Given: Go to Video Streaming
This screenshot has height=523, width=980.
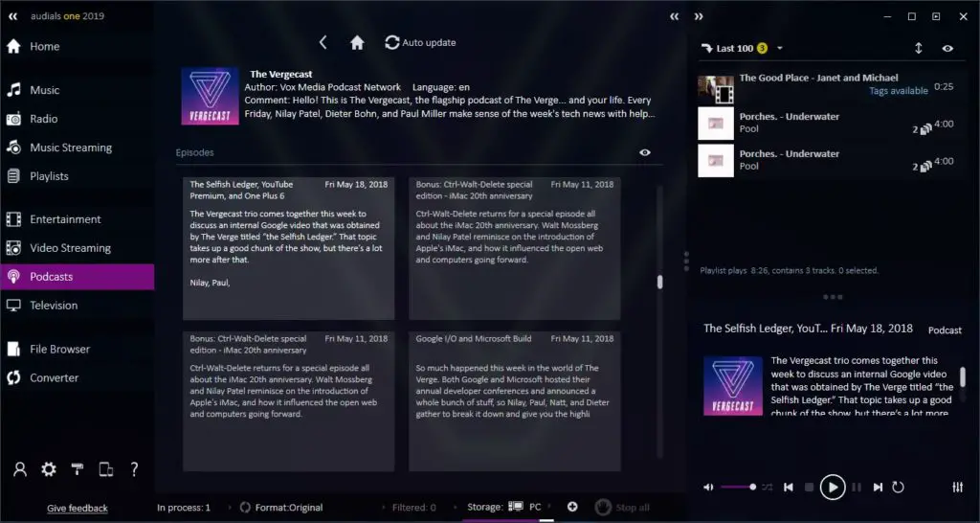Looking at the screenshot, I should [x=77, y=248].
